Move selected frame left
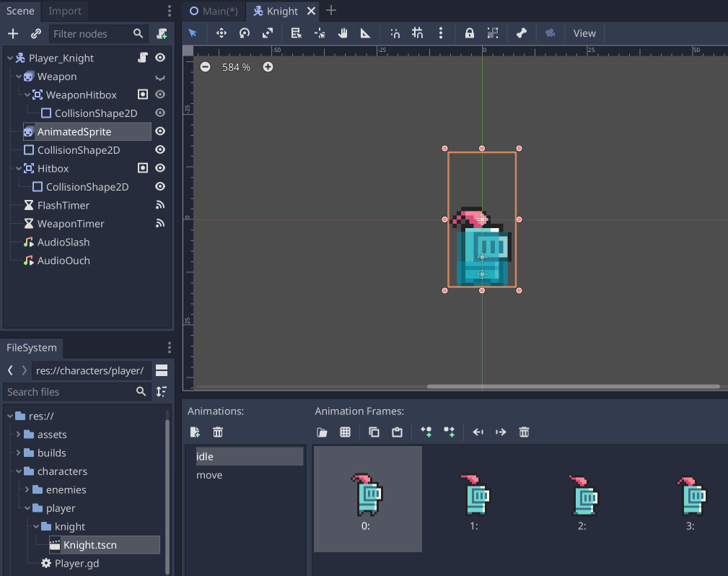This screenshot has height=576, width=728. coord(478,432)
